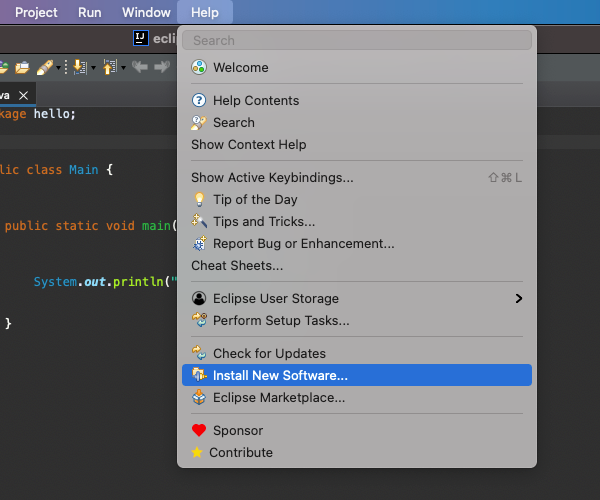Click the Tip of the Day lightbulb
The width and height of the screenshot is (600, 500).
pos(199,200)
